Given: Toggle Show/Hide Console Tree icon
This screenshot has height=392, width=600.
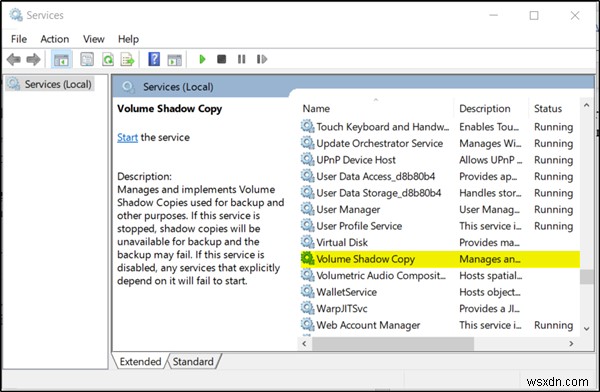Looking at the screenshot, I should [61, 59].
